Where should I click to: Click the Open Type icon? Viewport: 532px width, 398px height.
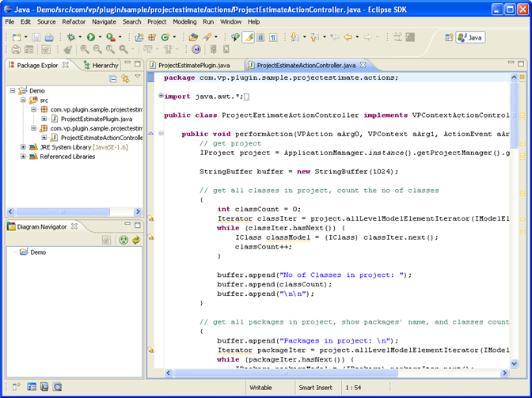(193, 37)
